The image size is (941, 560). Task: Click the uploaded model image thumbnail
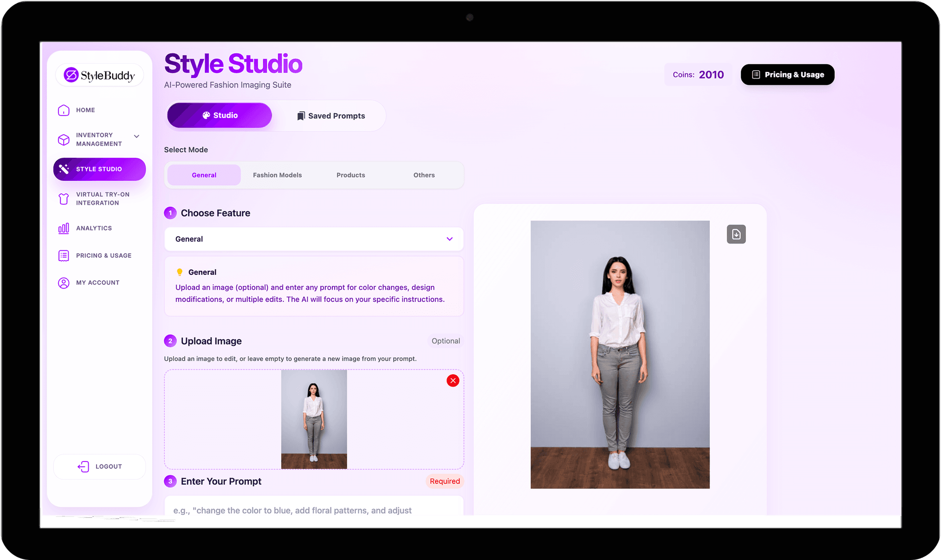[x=314, y=419]
